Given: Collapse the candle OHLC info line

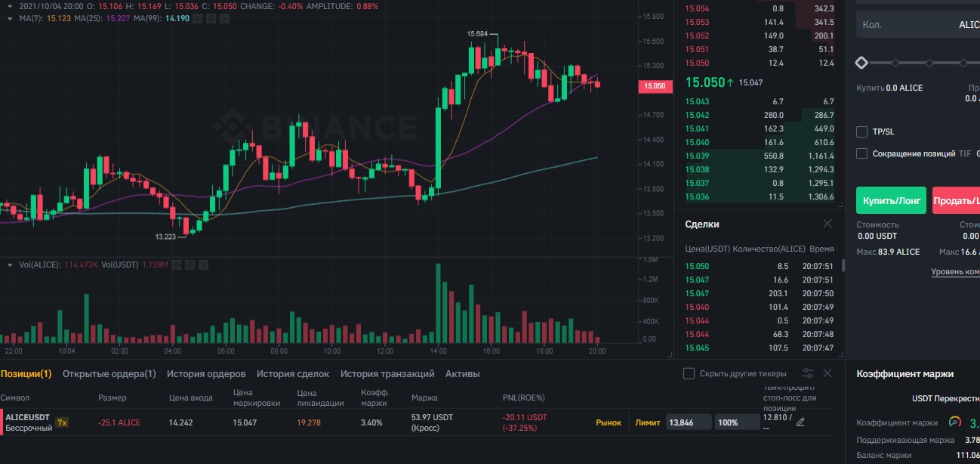Looking at the screenshot, I should [9, 5].
